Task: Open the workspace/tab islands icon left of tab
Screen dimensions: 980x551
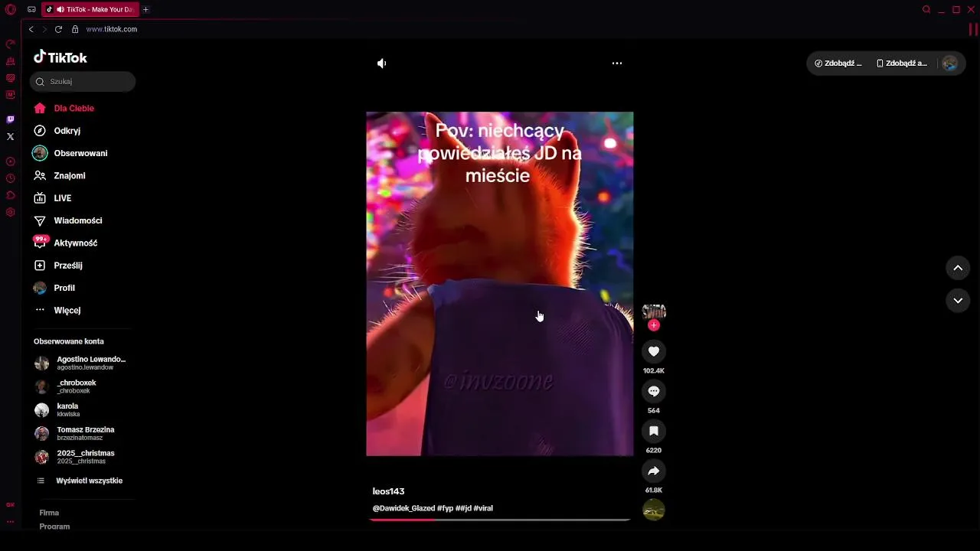Action: 31,9
